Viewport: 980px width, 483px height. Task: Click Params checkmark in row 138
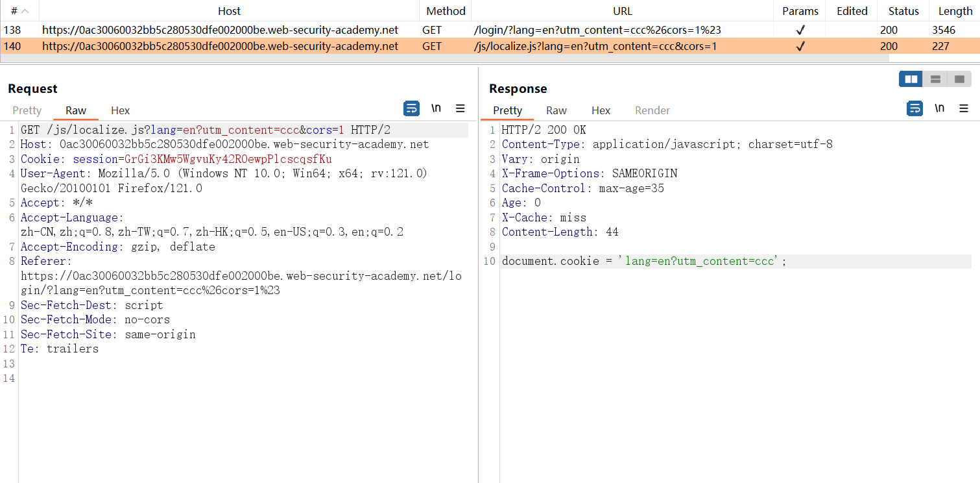[800, 30]
